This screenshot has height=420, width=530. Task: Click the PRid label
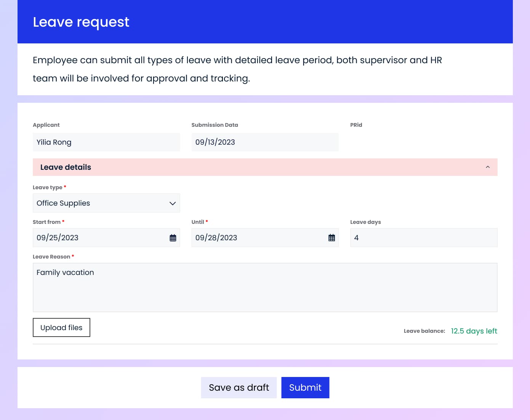tap(356, 125)
